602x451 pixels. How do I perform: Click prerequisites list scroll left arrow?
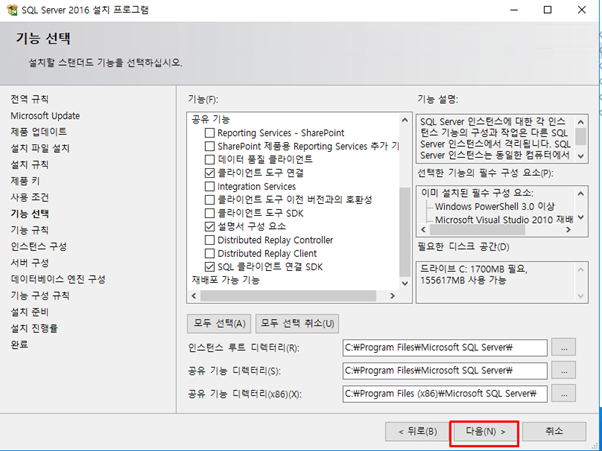click(x=423, y=230)
